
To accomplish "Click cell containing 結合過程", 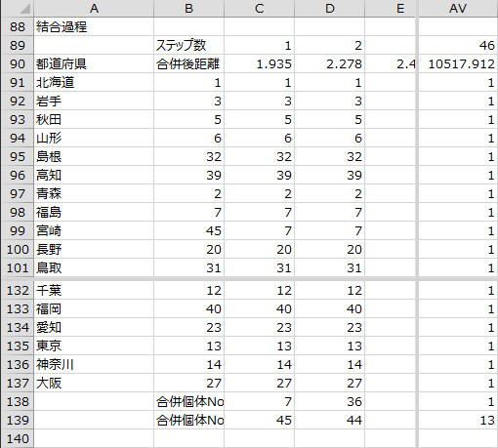I will click(94, 26).
